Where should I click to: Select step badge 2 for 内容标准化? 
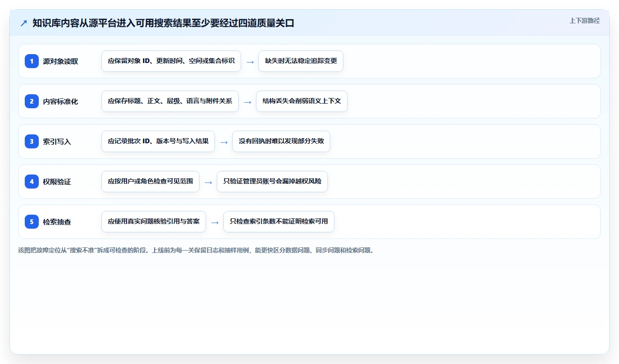tap(32, 101)
